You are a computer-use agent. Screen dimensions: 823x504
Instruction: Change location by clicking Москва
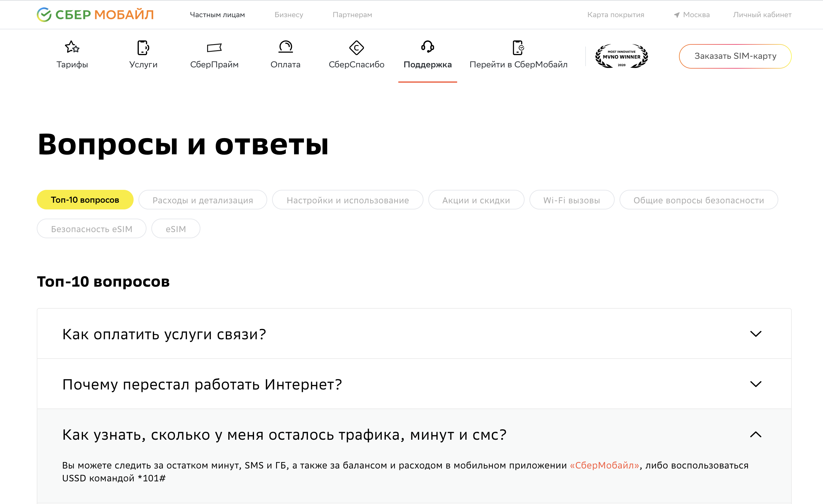696,15
